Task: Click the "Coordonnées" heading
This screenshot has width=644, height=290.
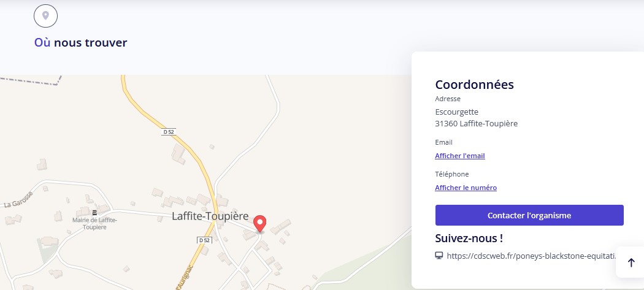Action: point(474,85)
